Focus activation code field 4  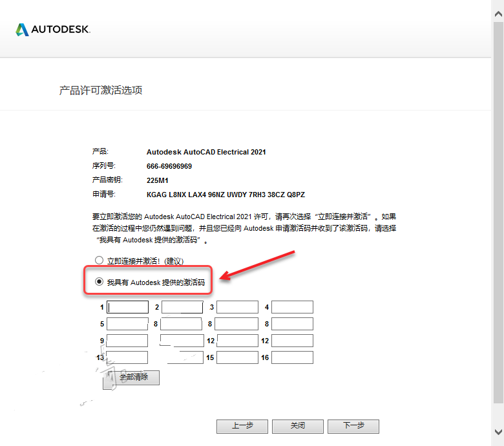tap(292, 307)
